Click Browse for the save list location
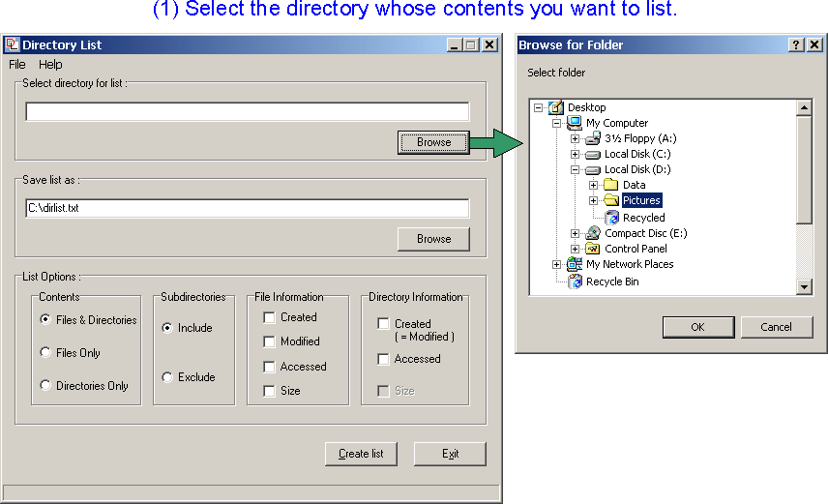This screenshot has height=504, width=828. (x=433, y=239)
